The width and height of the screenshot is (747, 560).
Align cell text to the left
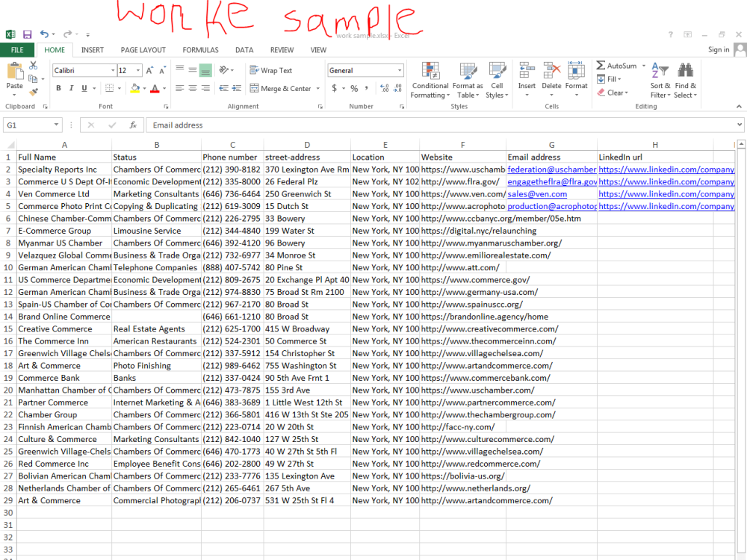click(x=179, y=88)
